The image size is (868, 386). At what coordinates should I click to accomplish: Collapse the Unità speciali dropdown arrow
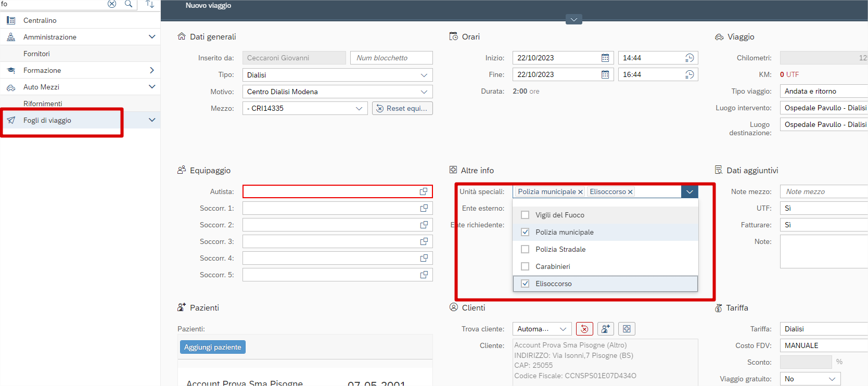(x=690, y=191)
